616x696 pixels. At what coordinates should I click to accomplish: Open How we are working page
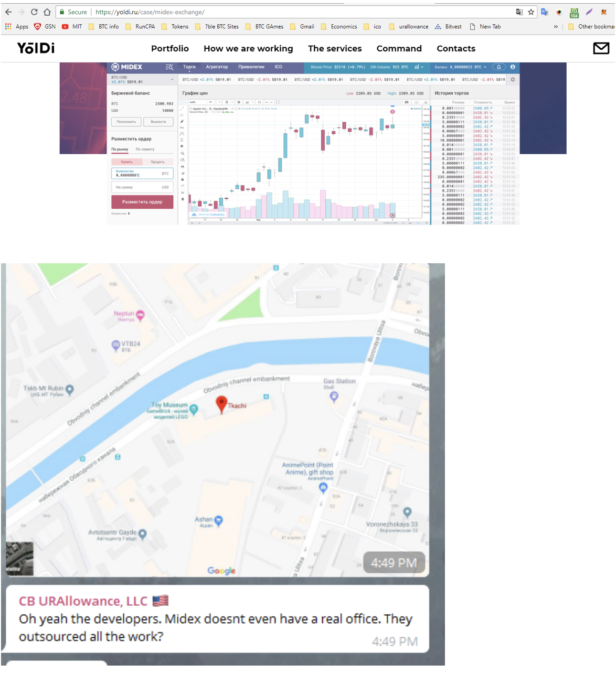pyautogui.click(x=248, y=48)
